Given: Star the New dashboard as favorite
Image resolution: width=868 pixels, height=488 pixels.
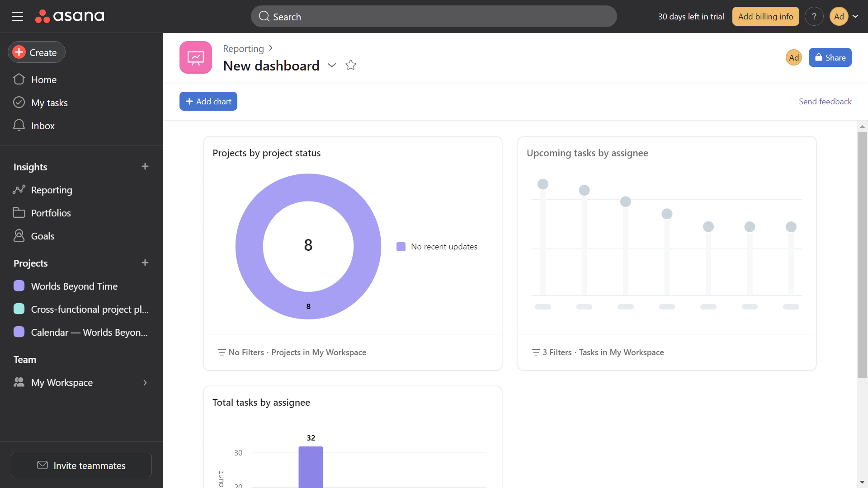Looking at the screenshot, I should pos(351,65).
